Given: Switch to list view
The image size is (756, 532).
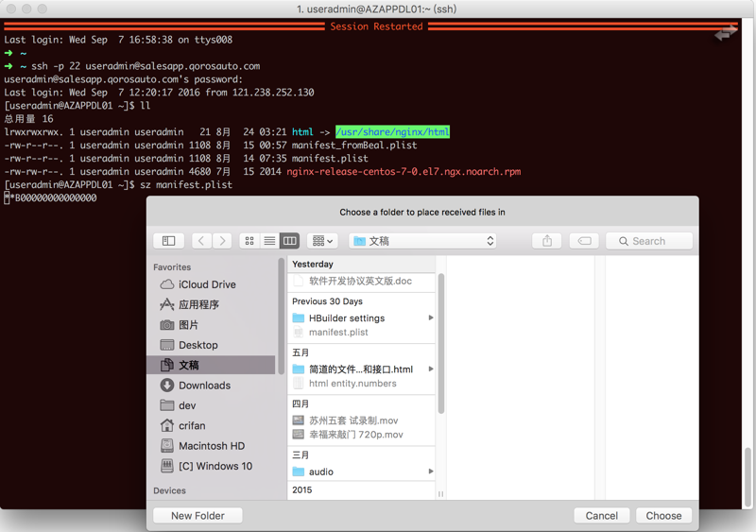Looking at the screenshot, I should [x=269, y=241].
